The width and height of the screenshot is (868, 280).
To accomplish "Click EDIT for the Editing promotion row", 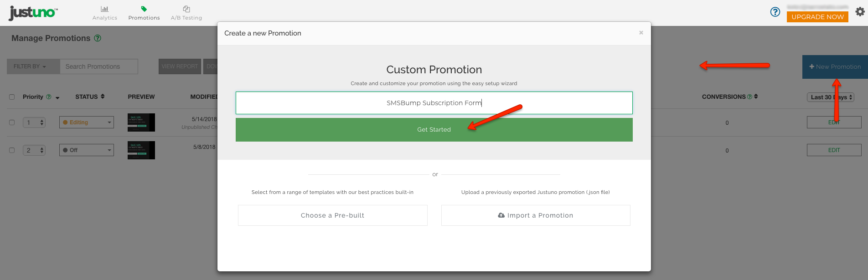I will (834, 122).
